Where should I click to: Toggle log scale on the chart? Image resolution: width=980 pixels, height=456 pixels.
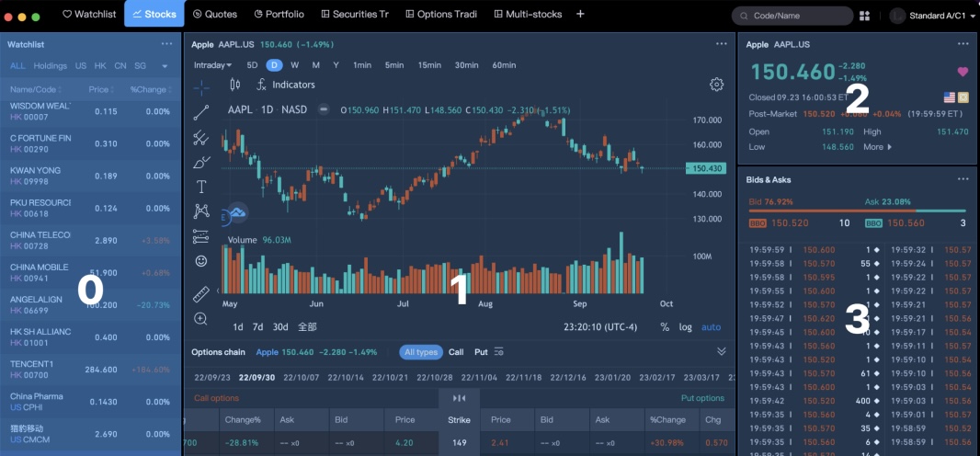click(686, 327)
